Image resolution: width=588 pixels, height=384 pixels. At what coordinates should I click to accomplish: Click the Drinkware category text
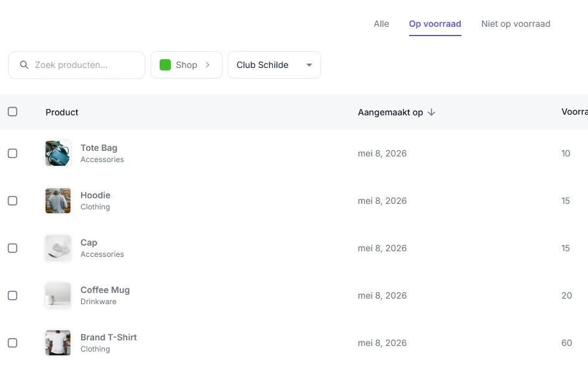[x=99, y=302]
